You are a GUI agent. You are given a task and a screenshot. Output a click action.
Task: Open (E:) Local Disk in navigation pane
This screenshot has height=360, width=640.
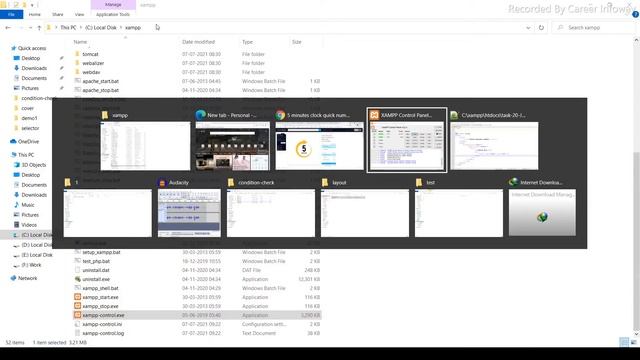coord(37,255)
